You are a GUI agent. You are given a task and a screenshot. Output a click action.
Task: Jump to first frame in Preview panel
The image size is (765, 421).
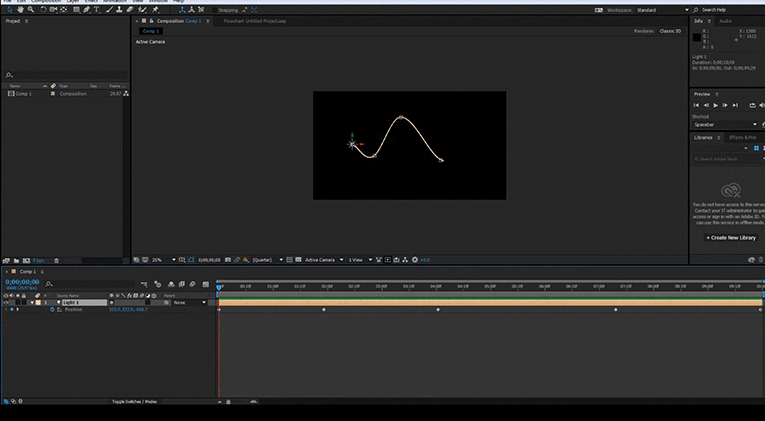696,105
